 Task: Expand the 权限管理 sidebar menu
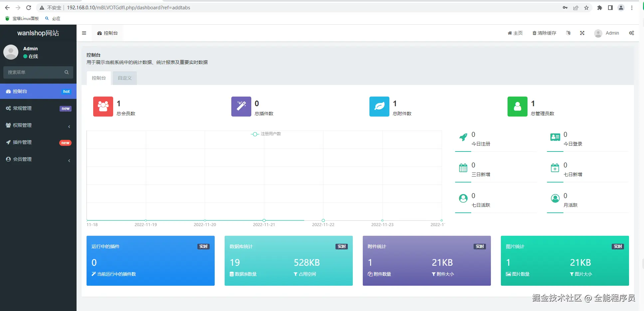click(x=38, y=125)
